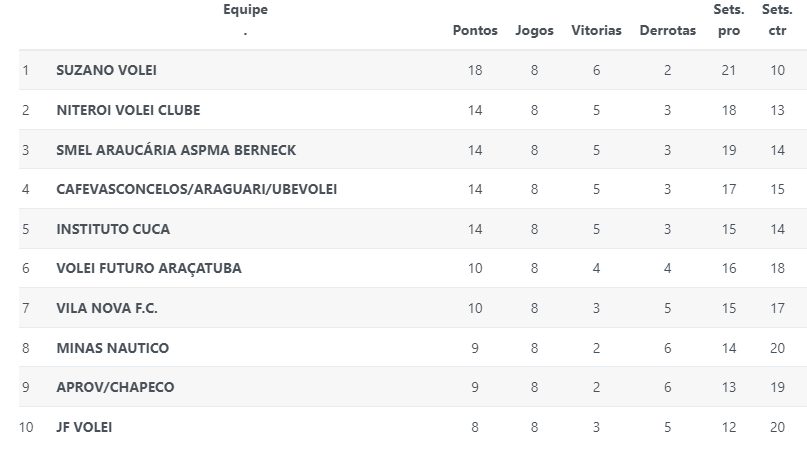Click the Sets. pro column header
Viewport: 807px width, 455px height.
click(x=729, y=20)
